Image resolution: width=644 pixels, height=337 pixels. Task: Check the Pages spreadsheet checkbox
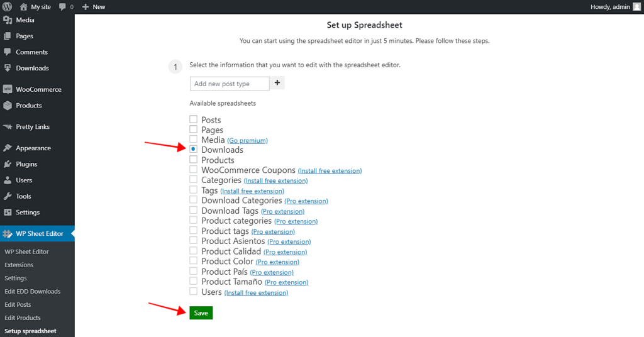pyautogui.click(x=194, y=129)
